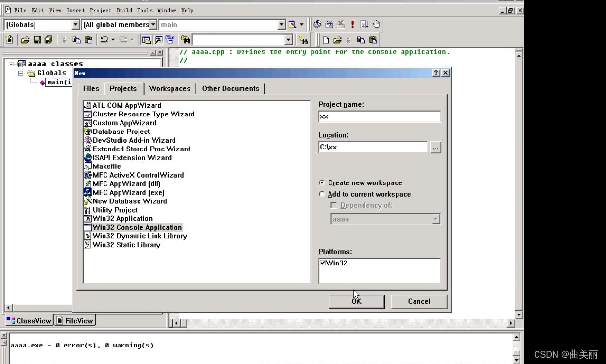
Task: Open WizardBar actions dropdown arrow
Action: (x=301, y=24)
